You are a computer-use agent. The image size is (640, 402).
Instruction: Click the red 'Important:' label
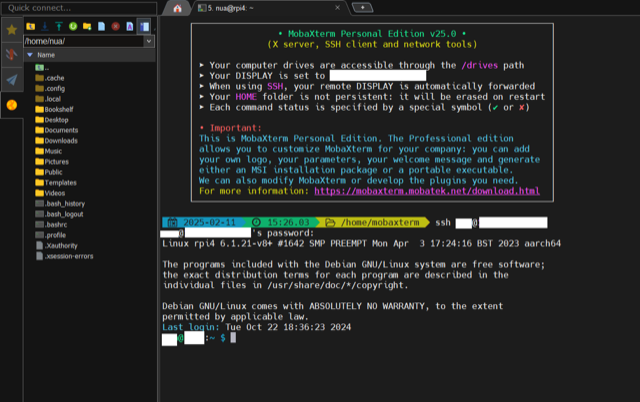point(235,128)
